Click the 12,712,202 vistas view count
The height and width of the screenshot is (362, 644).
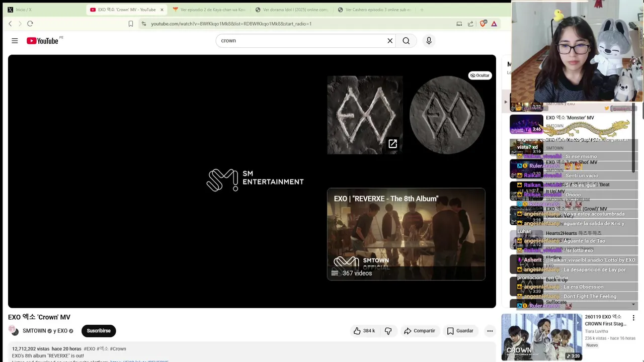(x=31, y=349)
